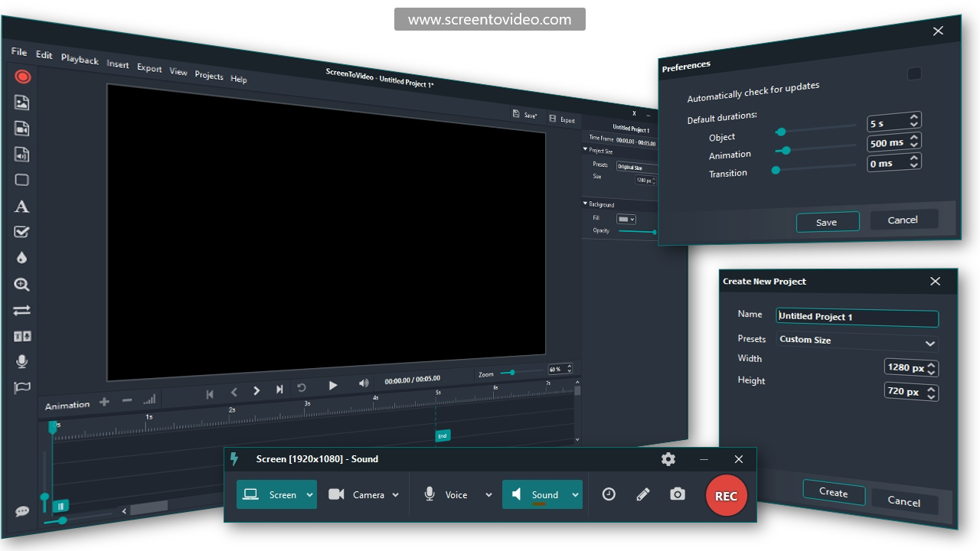Open the Camera dropdown arrow
The image size is (980, 551).
click(396, 495)
